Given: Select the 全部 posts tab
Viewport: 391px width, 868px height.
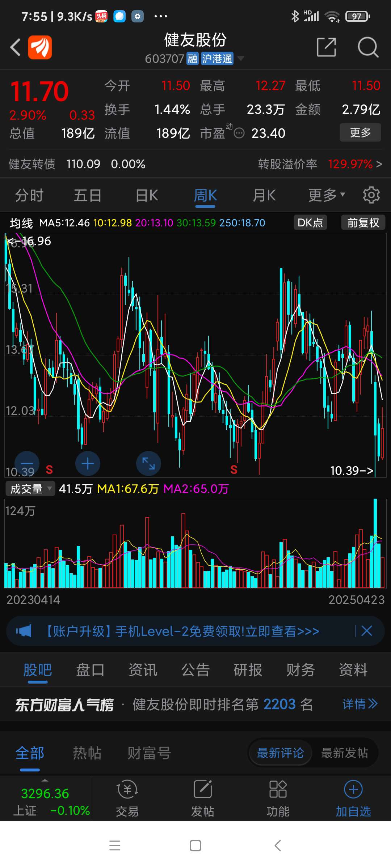Looking at the screenshot, I should (30, 753).
